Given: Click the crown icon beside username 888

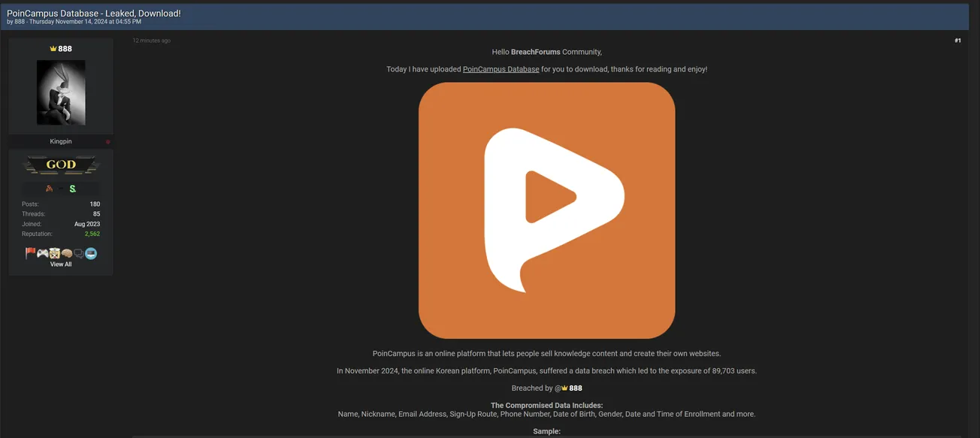Looking at the screenshot, I should tap(53, 48).
